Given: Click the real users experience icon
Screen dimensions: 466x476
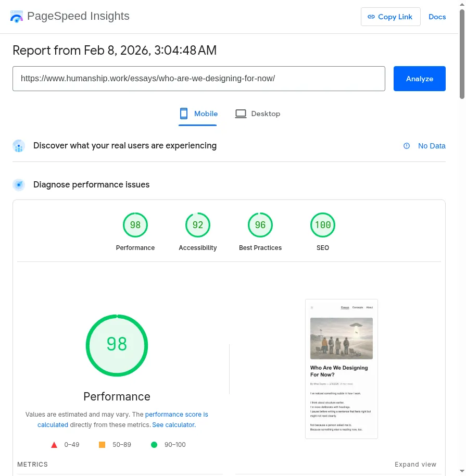Looking at the screenshot, I should click(19, 146).
